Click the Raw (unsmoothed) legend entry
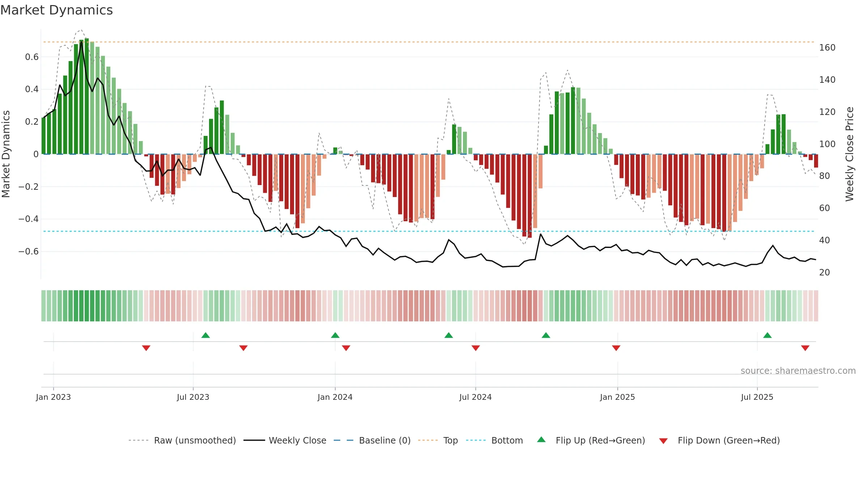Image resolution: width=868 pixels, height=488 pixels. pos(182,440)
